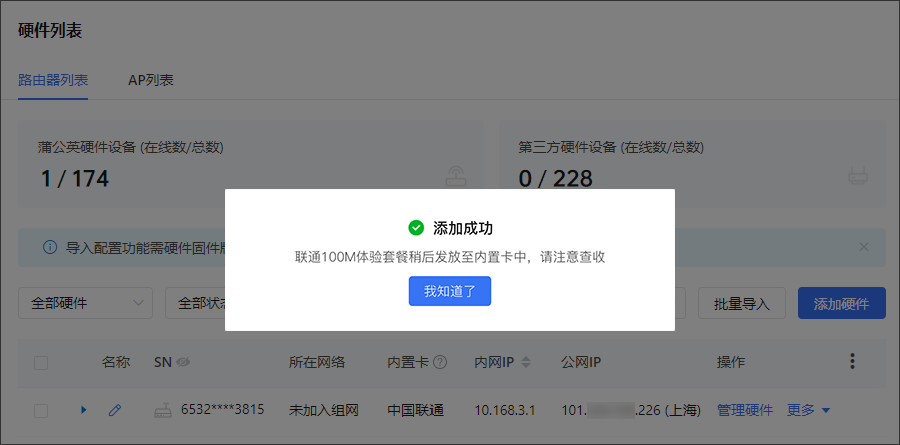Sort by 内网IP using the sort arrows
Viewport: 900px width, 445px height.
pos(527,362)
